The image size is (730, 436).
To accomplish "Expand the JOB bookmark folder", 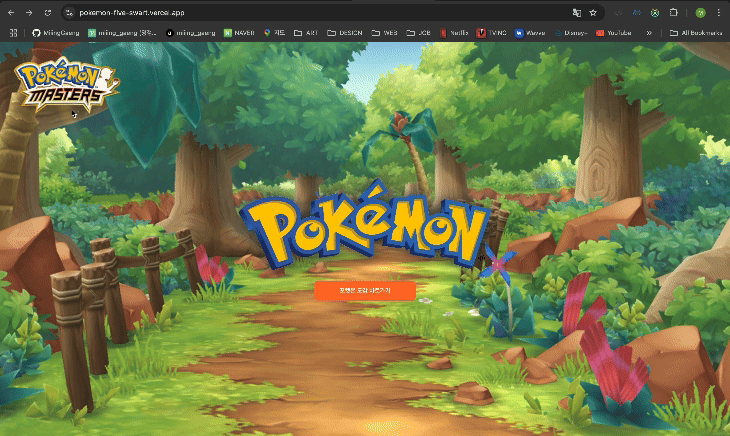I will 419,33.
